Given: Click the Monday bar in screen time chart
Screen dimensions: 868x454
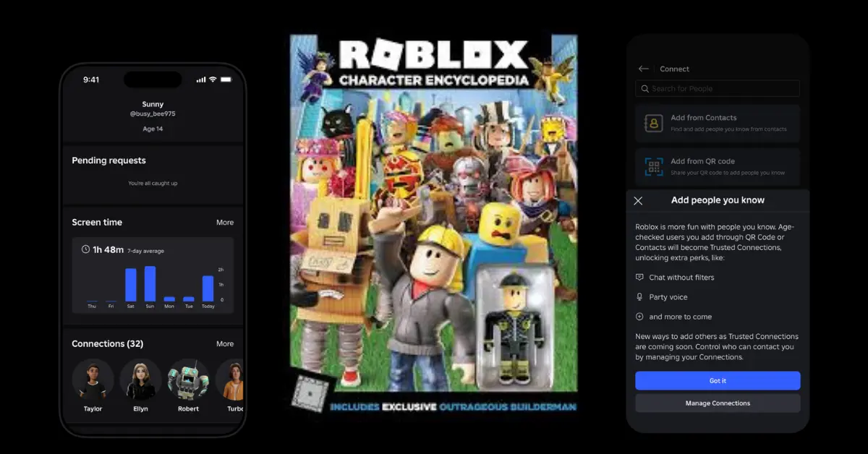Looking at the screenshot, I should pyautogui.click(x=169, y=299).
